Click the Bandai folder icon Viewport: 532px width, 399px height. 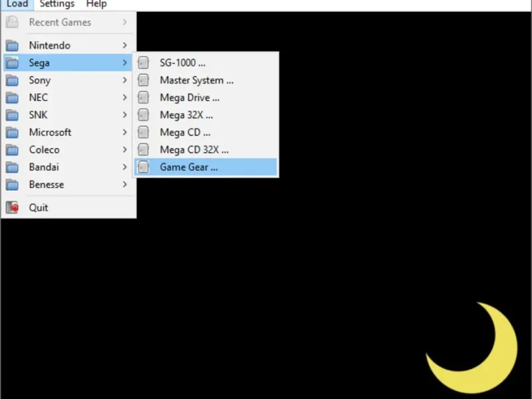(12, 168)
